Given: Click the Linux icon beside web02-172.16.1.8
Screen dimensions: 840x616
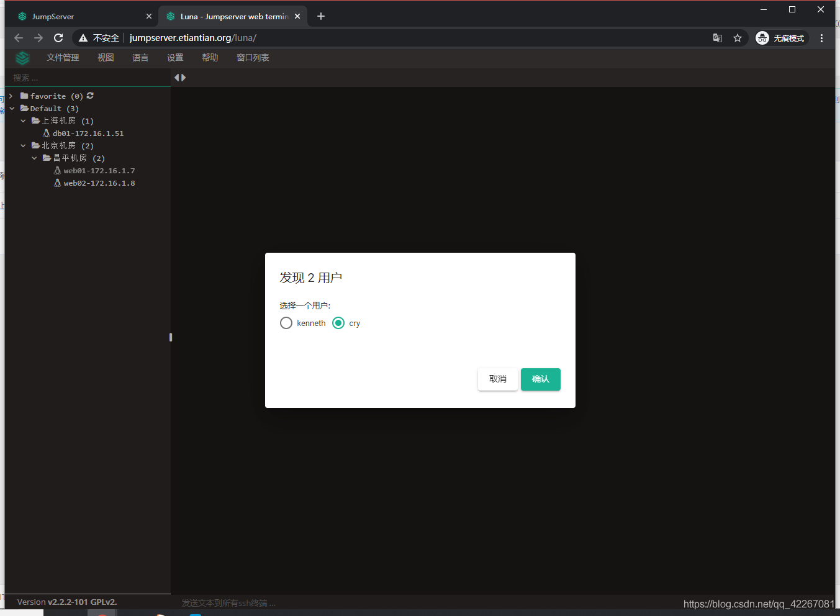Looking at the screenshot, I should pyautogui.click(x=57, y=183).
